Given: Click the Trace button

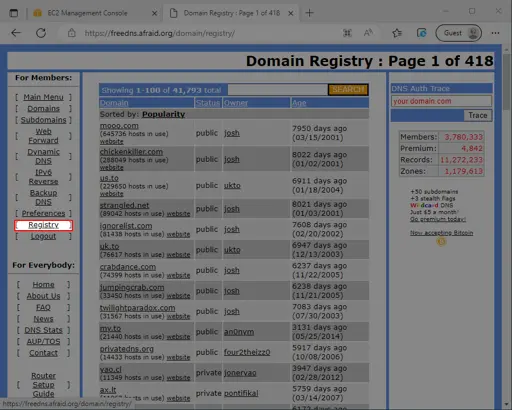Looking at the screenshot, I should (x=478, y=115).
